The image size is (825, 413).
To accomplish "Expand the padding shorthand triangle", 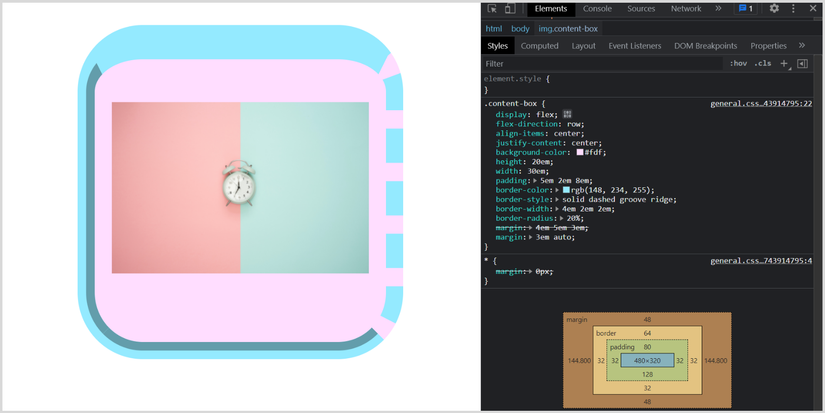I will click(536, 181).
